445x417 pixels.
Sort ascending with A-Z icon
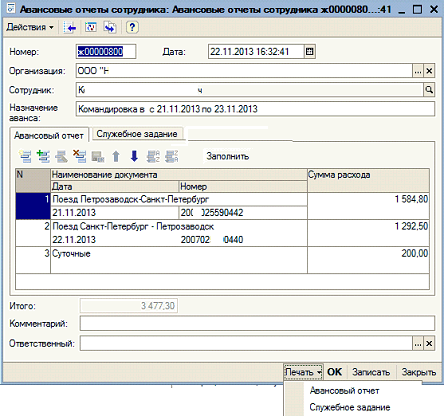tap(153, 156)
